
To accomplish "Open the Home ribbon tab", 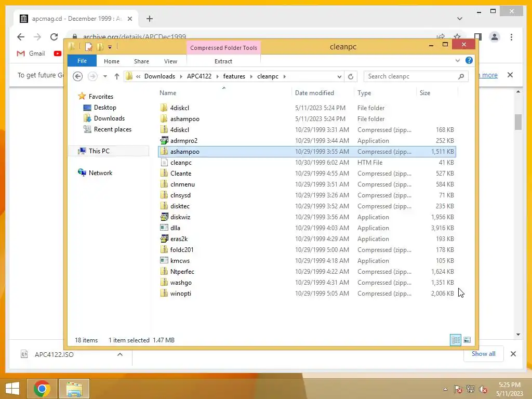I will click(112, 61).
